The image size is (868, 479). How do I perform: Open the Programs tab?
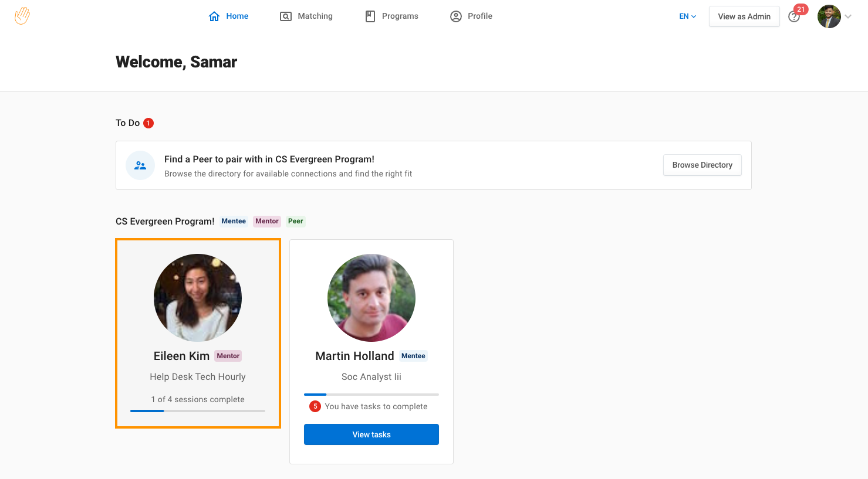pyautogui.click(x=392, y=16)
